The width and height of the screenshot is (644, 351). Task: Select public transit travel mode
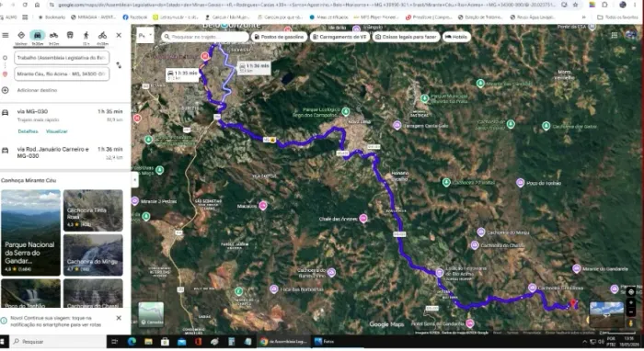point(70,35)
